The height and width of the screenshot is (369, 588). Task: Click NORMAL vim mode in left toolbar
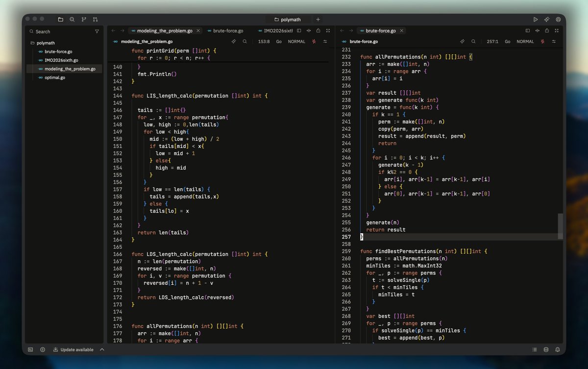click(x=296, y=42)
